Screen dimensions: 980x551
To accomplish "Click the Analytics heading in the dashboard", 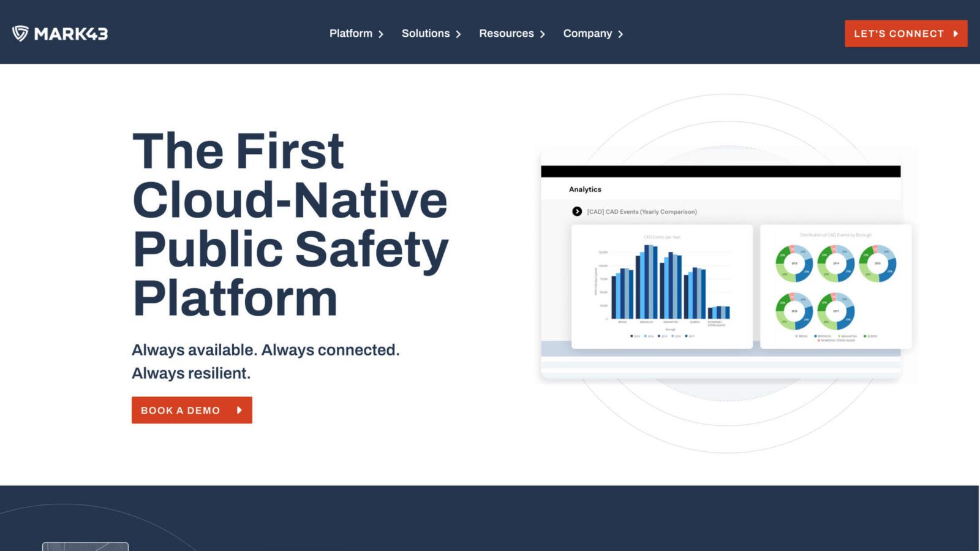I will (x=585, y=189).
